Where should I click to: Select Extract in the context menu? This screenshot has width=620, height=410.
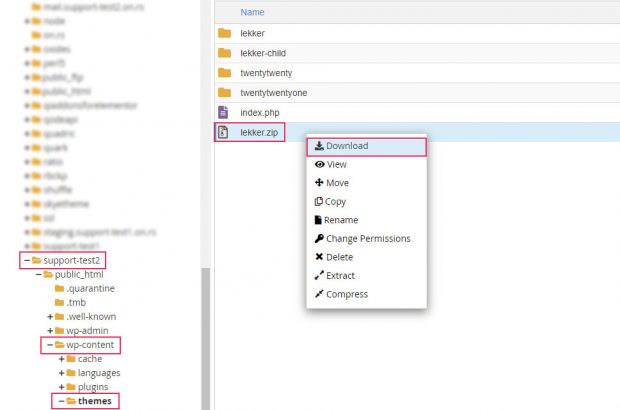click(x=339, y=276)
